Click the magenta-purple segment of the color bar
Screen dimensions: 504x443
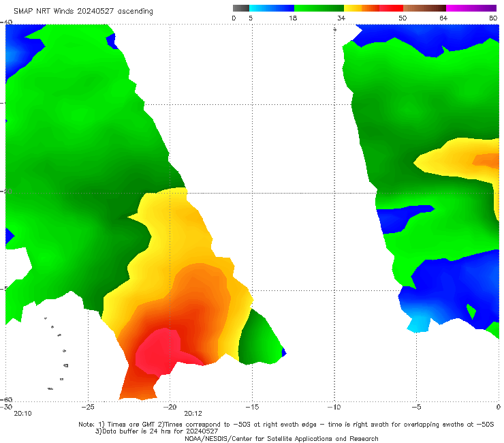click(471, 8)
